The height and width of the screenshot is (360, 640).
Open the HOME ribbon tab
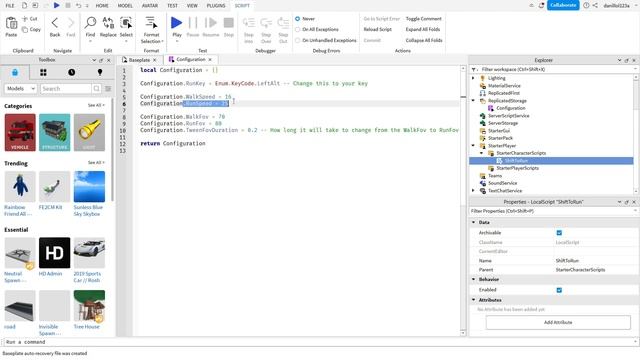102,6
